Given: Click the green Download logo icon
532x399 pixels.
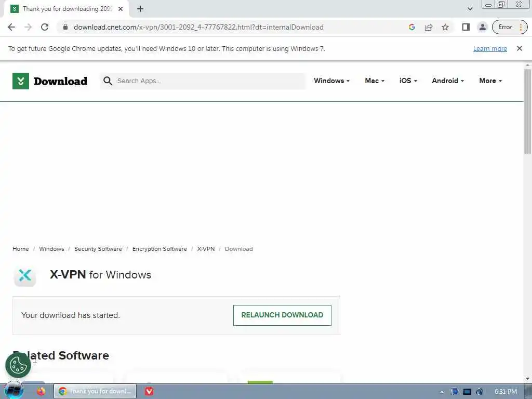Looking at the screenshot, I should pyautogui.click(x=21, y=81).
